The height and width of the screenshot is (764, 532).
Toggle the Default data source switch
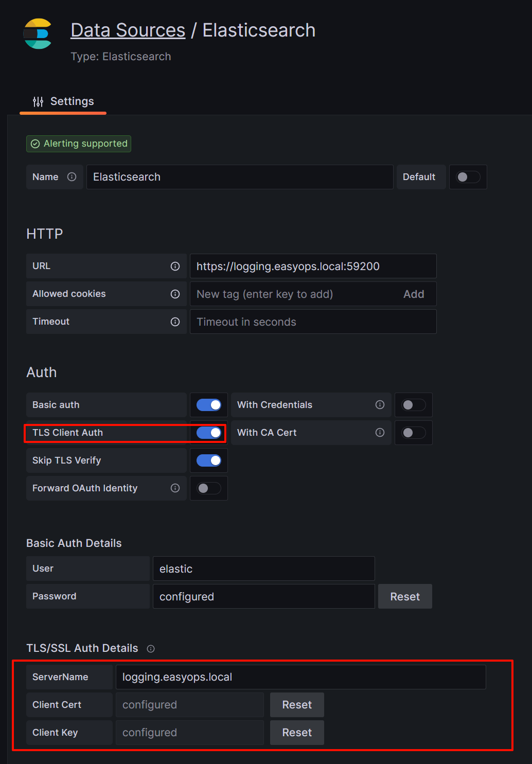point(468,177)
